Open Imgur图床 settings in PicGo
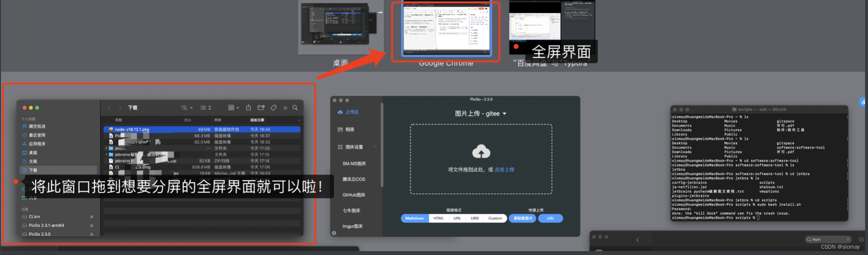 [353, 226]
